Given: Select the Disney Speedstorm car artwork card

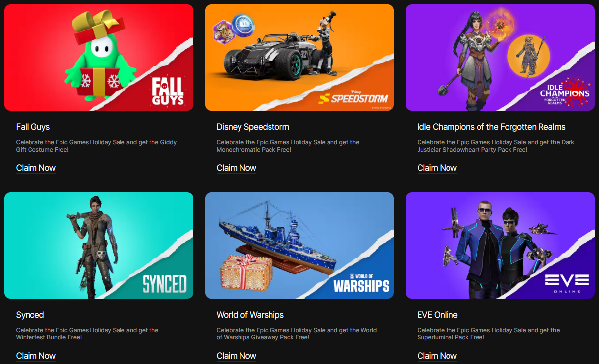Looking at the screenshot, I should pos(299,58).
